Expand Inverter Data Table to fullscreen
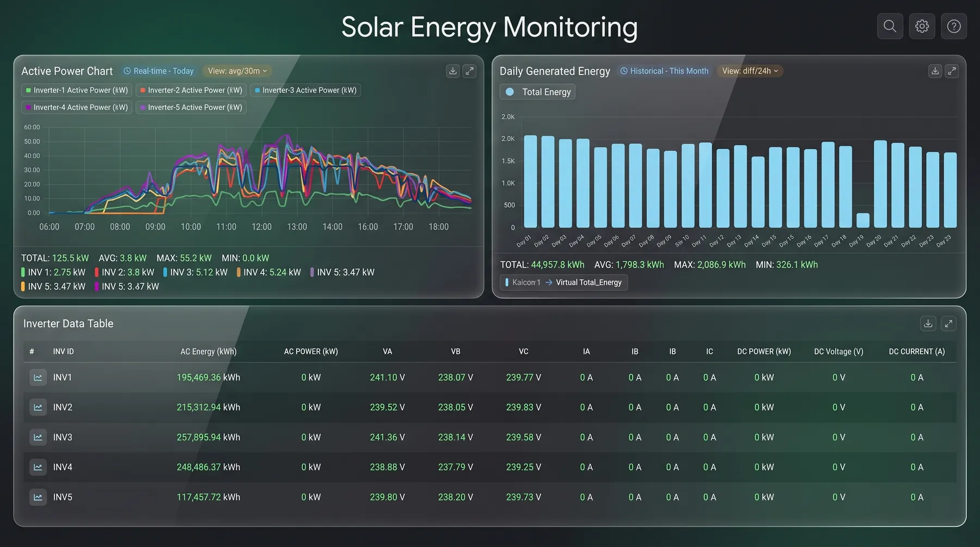The image size is (980, 547). [x=948, y=324]
